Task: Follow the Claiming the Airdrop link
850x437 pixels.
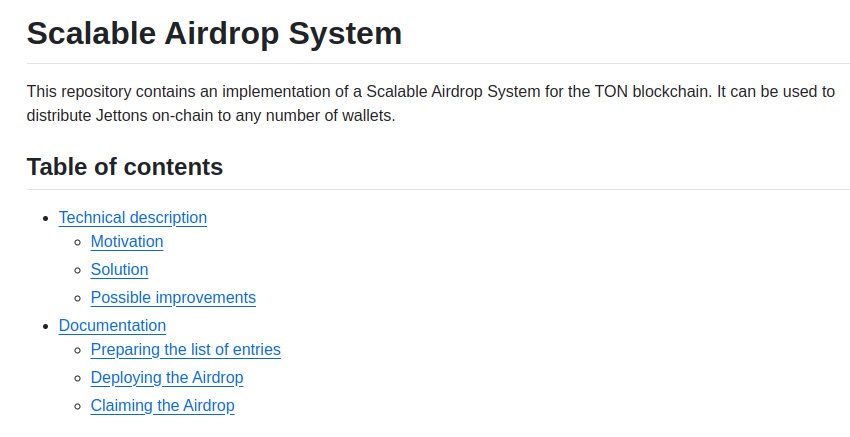Action: pos(162,406)
